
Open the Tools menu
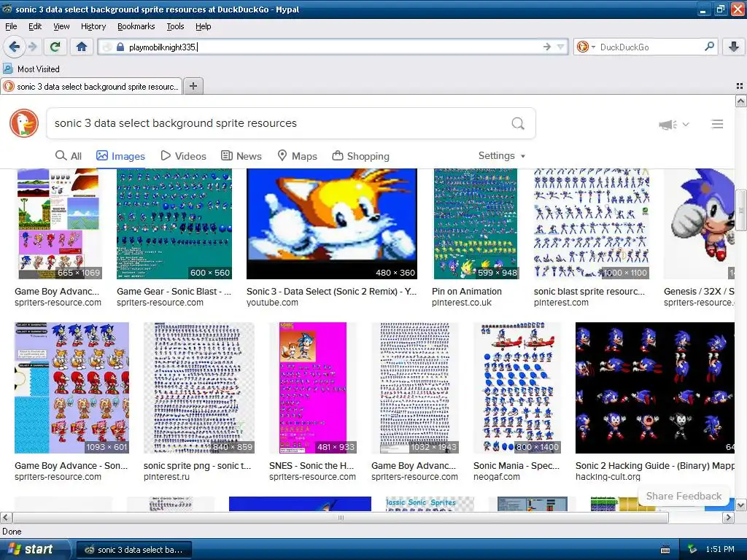[175, 26]
